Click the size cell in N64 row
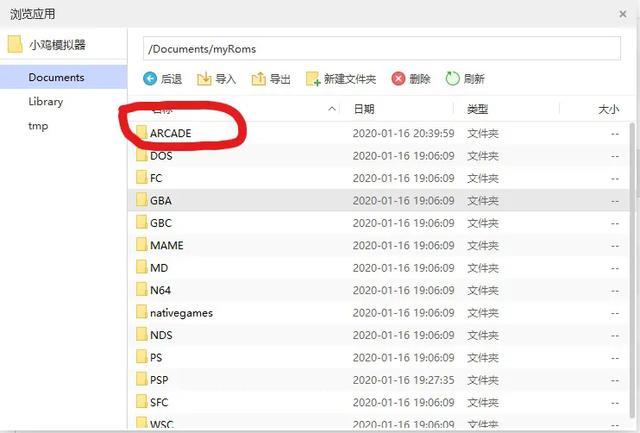The image size is (640, 433). pos(615,291)
